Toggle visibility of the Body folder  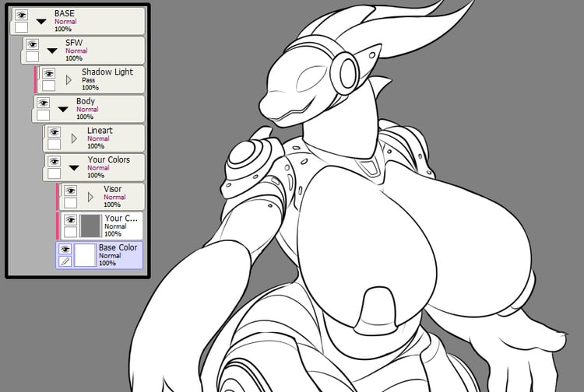[43, 103]
